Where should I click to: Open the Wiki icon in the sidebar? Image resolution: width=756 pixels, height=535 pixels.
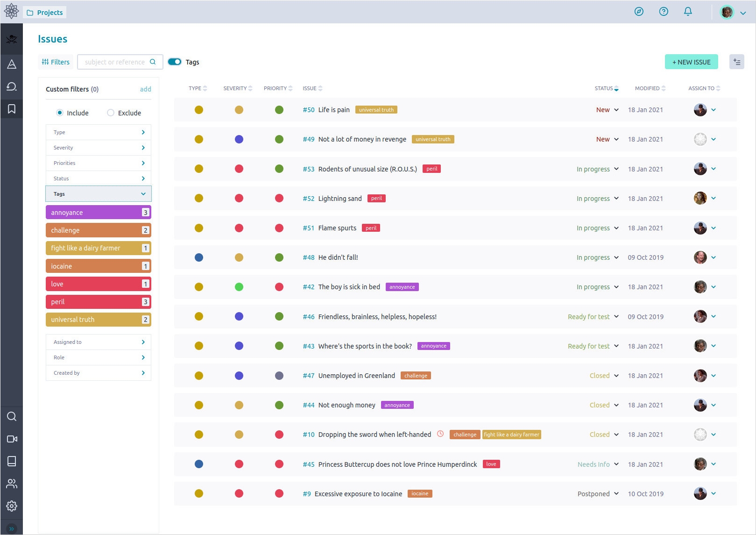(x=12, y=461)
